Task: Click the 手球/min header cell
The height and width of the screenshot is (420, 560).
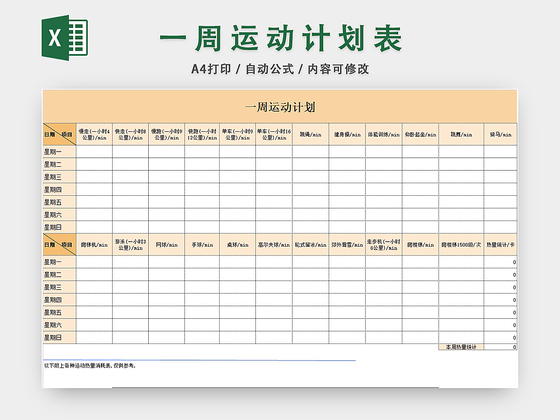Action: [202, 245]
